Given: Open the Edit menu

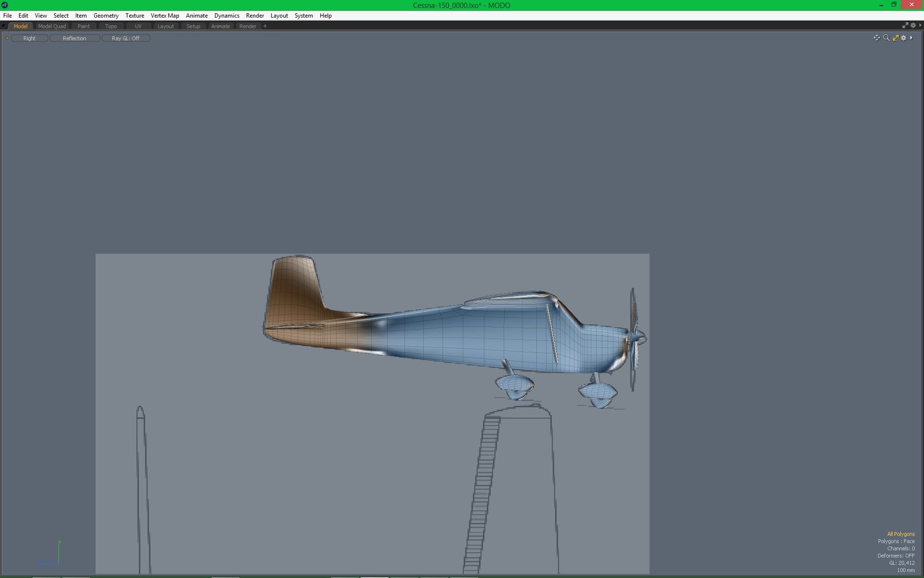Looking at the screenshot, I should coord(23,16).
